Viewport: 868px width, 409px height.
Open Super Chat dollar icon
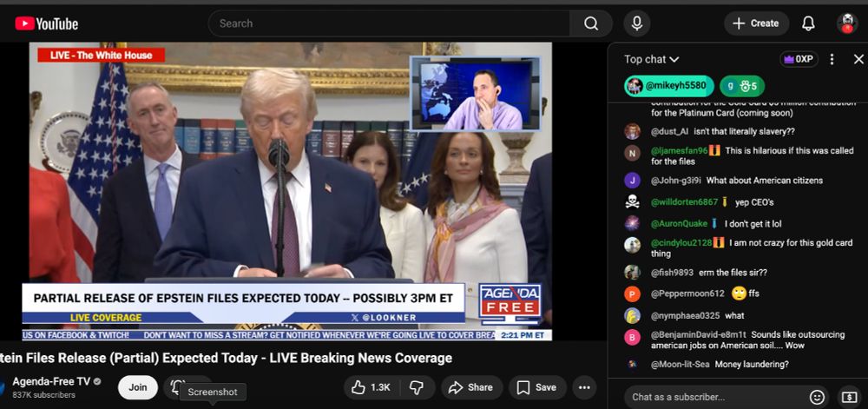(x=849, y=397)
